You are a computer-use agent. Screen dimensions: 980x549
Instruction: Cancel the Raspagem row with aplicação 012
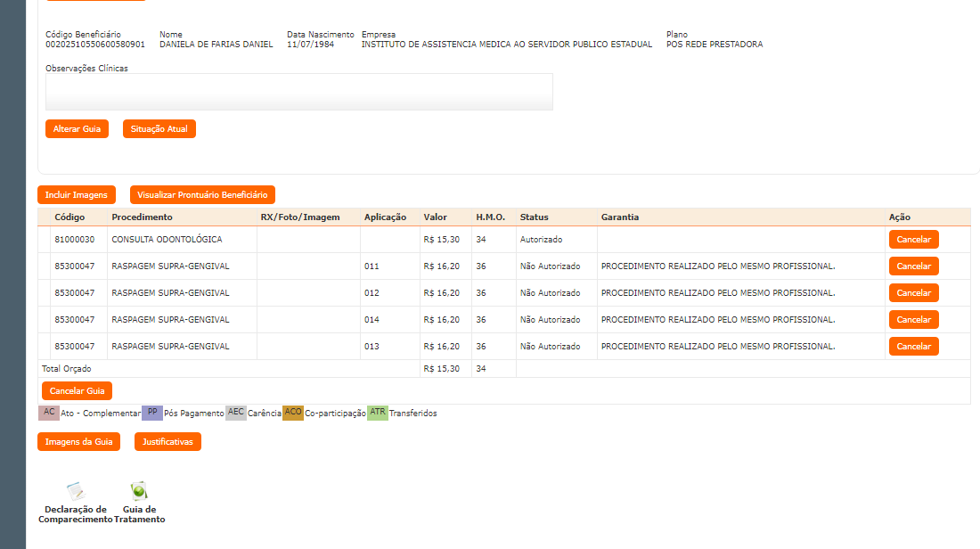914,293
